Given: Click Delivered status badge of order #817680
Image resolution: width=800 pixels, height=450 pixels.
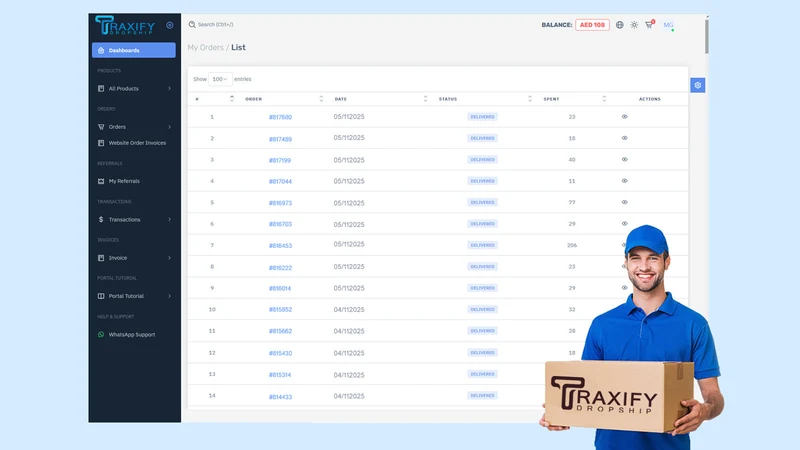Looking at the screenshot, I should [482, 117].
